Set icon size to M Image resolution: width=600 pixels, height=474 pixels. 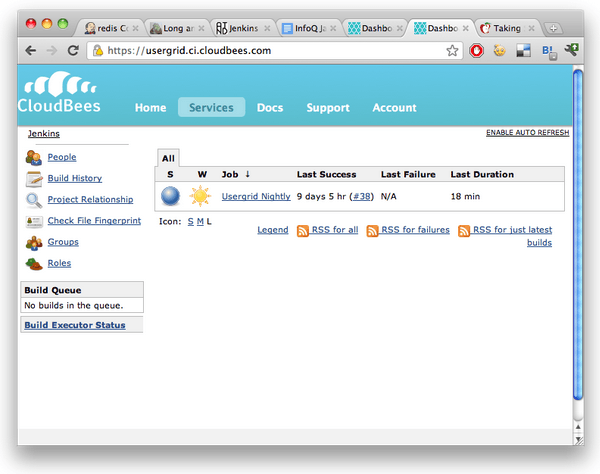tap(200, 222)
